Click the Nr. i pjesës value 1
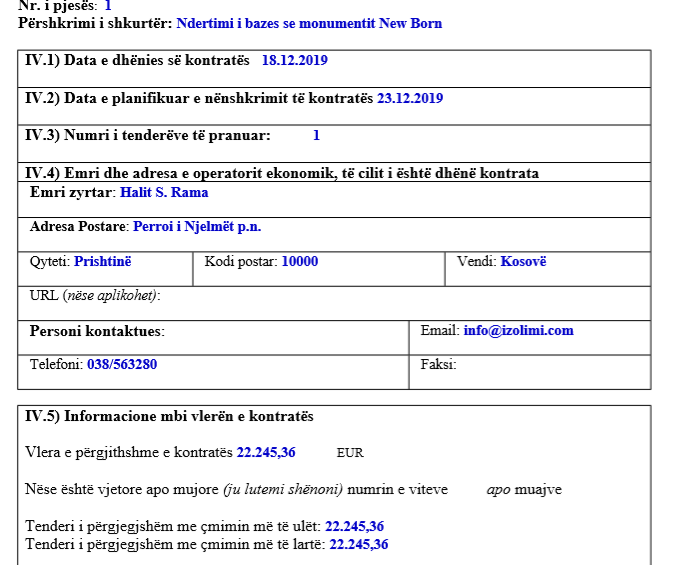Image resolution: width=677 pixels, height=565 pixels. (108, 6)
